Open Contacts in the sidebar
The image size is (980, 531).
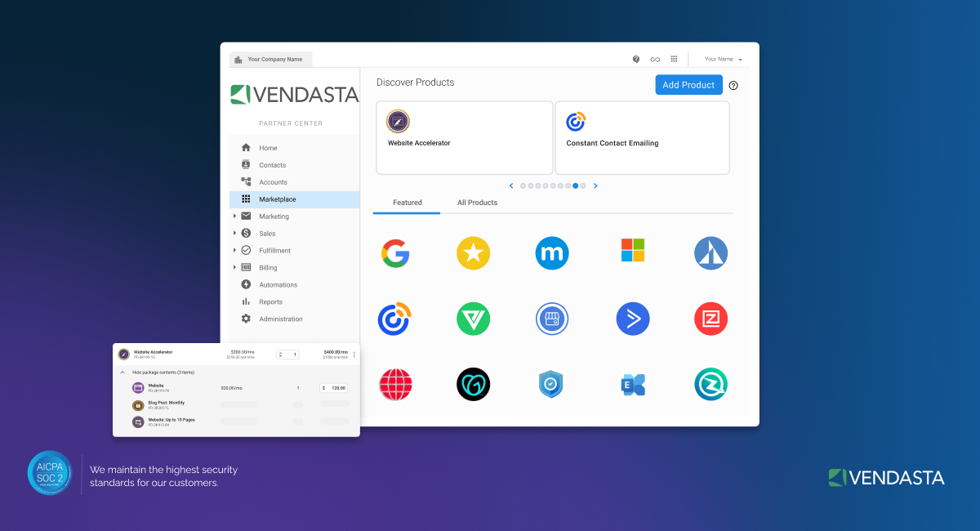294,165
